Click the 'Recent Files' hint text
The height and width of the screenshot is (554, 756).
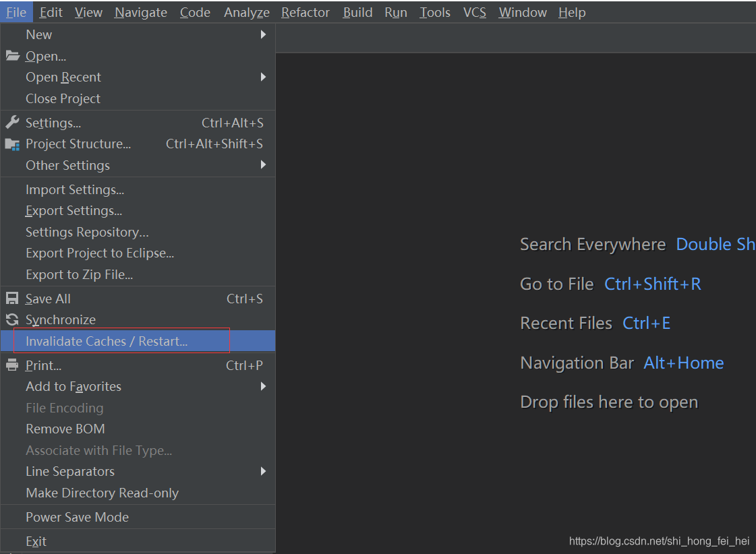coord(566,324)
